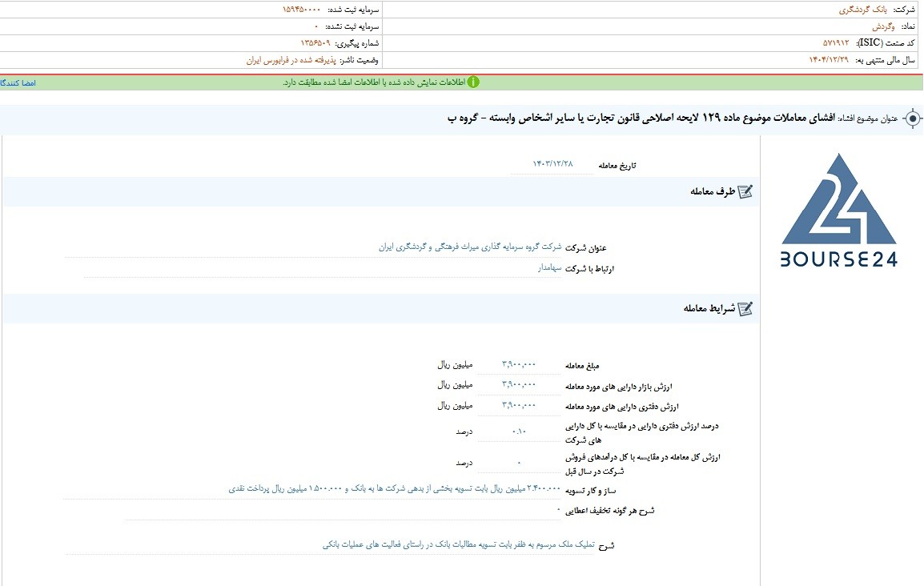Click the شرح description text about تملیک ملک
This screenshot has width=924, height=586.
tap(459, 545)
